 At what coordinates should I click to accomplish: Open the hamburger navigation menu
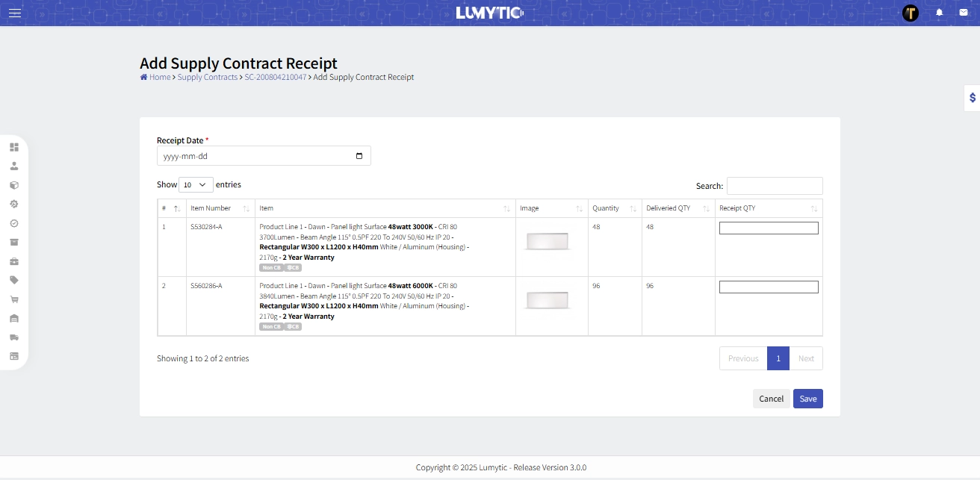tap(14, 12)
